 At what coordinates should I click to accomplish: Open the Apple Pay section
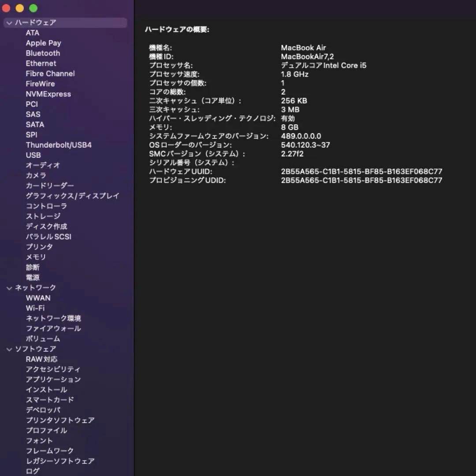pos(43,43)
